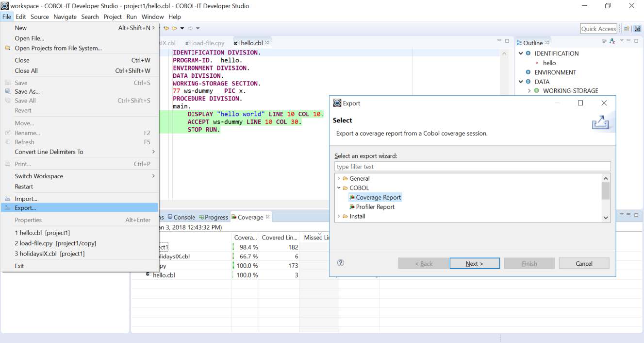Viewport: 644px width, 343px height.
Task: Click the Help icon in the Export dialog
Action: click(340, 262)
